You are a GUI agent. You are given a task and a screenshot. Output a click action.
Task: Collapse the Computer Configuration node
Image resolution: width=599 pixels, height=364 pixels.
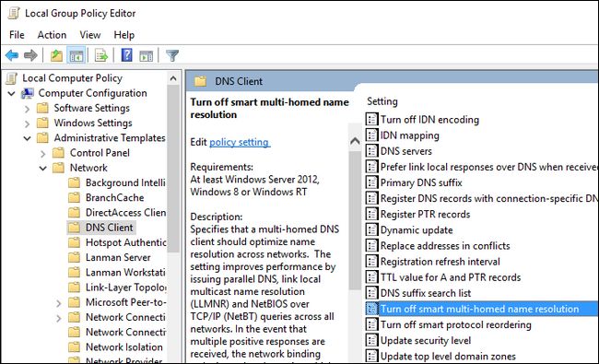11,93
